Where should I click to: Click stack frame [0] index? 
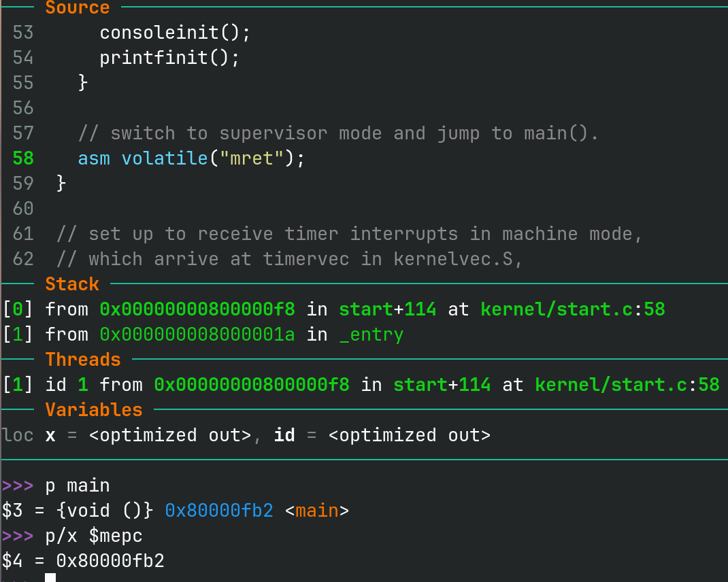tap(18, 310)
